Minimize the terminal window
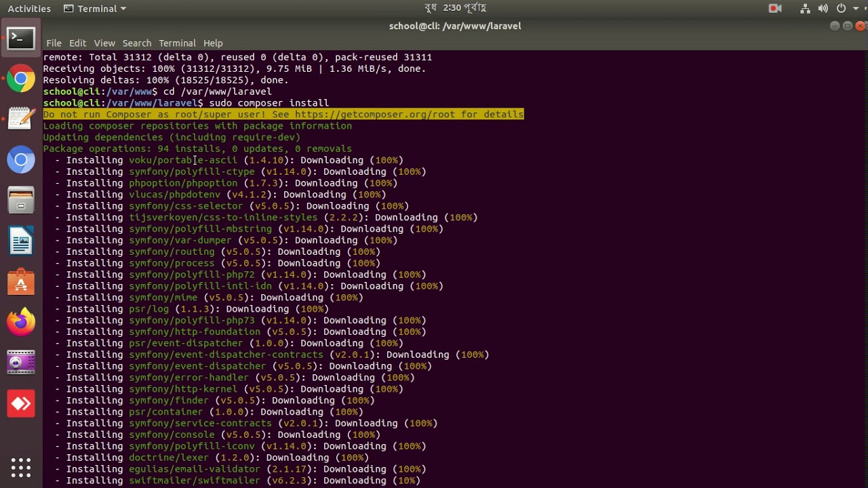Viewport: 868px width, 488px height. pos(835,26)
